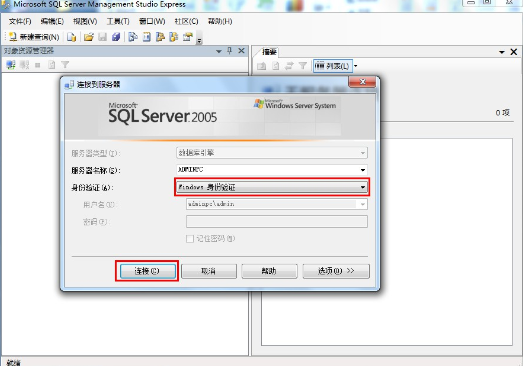
Task: Click the save all disks icon
Action: (x=116, y=37)
